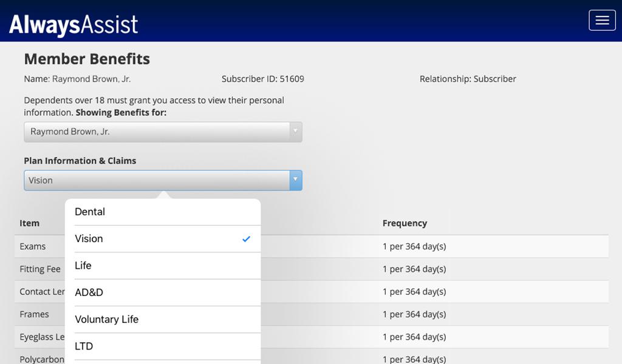622x364 pixels.
Task: Choose LTD from the plan options
Action: [x=163, y=346]
